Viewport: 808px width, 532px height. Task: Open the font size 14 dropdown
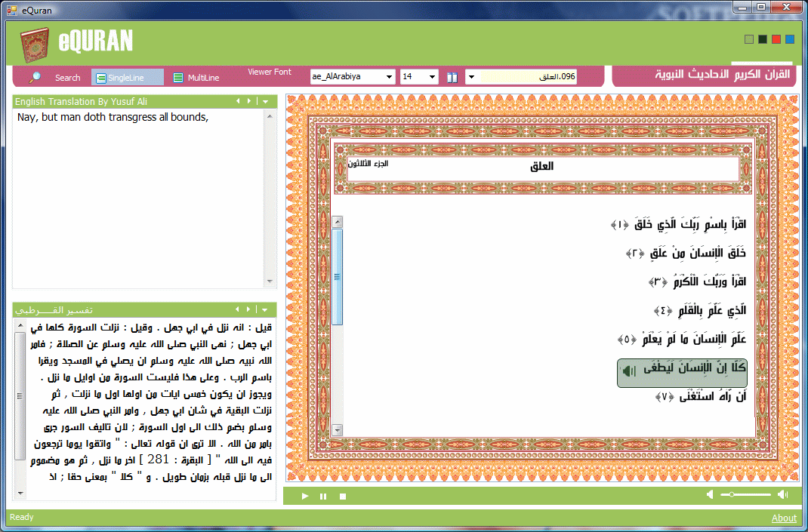pos(432,77)
